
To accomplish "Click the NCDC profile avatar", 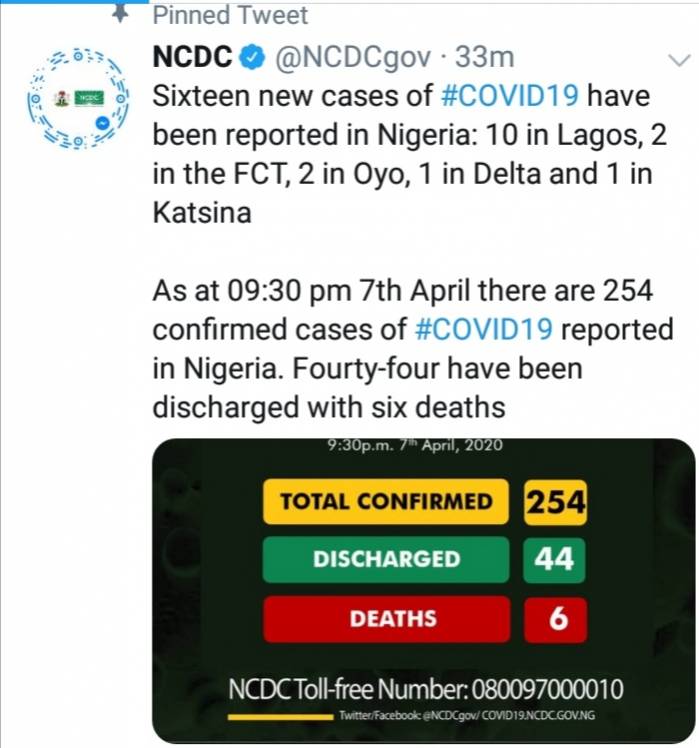I will click(x=77, y=98).
